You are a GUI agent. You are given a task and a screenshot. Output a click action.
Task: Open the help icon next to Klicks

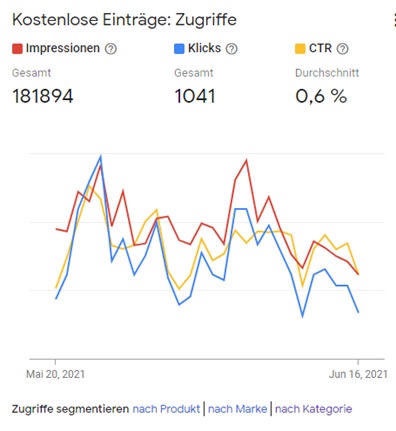coord(231,49)
